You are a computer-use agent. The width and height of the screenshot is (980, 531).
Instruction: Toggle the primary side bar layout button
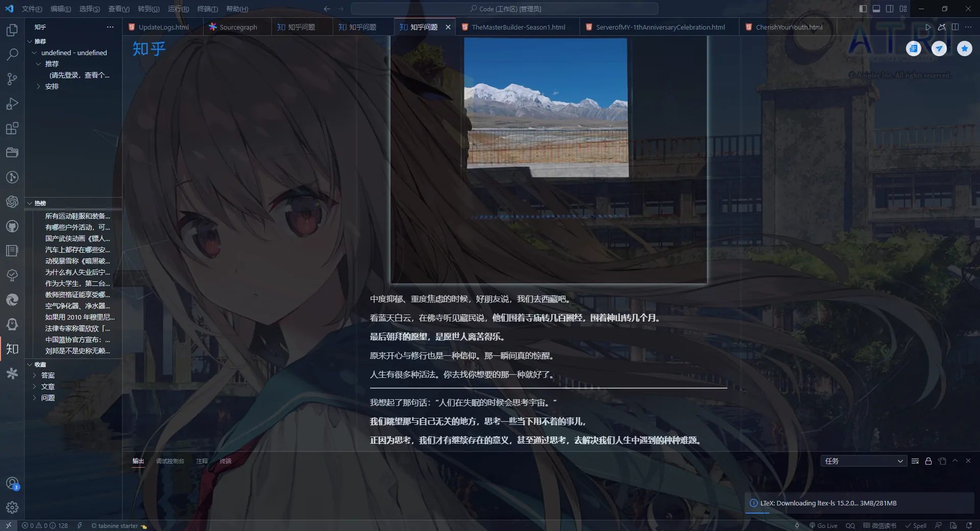coord(863,9)
